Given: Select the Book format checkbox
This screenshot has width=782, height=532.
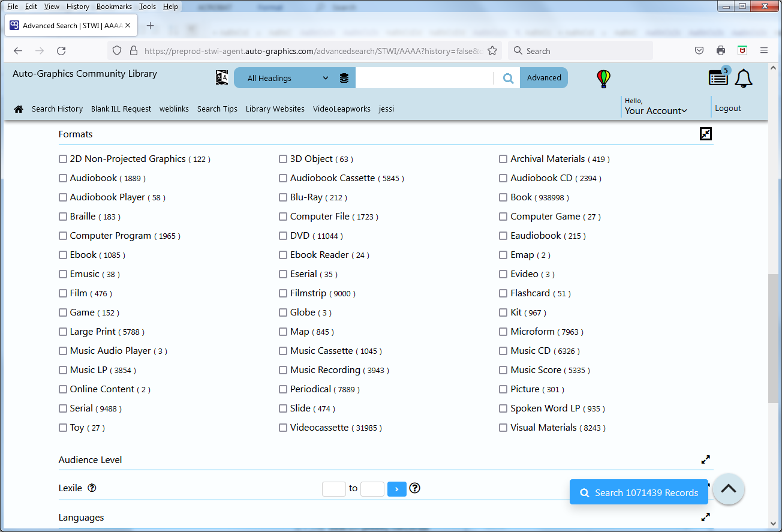Looking at the screenshot, I should coord(503,197).
